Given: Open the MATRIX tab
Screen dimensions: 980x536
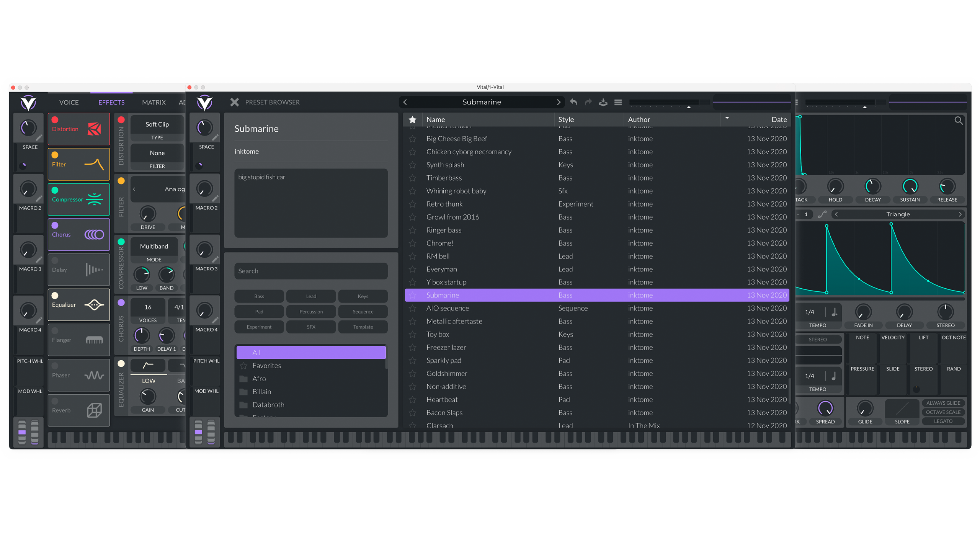Looking at the screenshot, I should pyautogui.click(x=154, y=102).
